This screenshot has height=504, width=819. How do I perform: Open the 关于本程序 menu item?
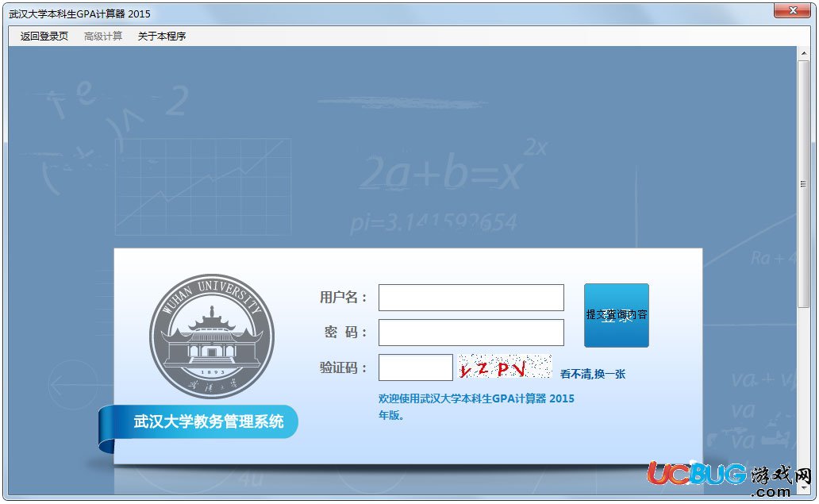161,36
